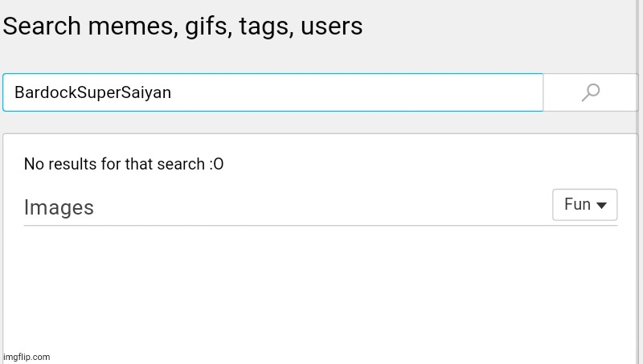Click the imgflip.com watermark
Image resolution: width=643 pixels, height=364 pixels.
tap(27, 357)
